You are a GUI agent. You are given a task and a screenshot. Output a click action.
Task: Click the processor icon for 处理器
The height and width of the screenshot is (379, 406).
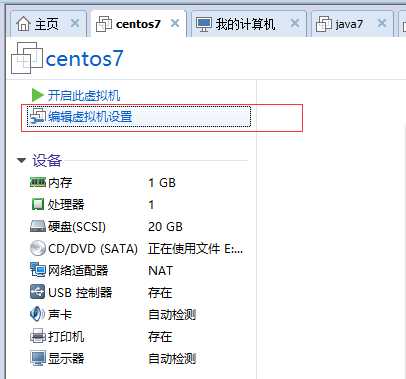tap(38, 204)
